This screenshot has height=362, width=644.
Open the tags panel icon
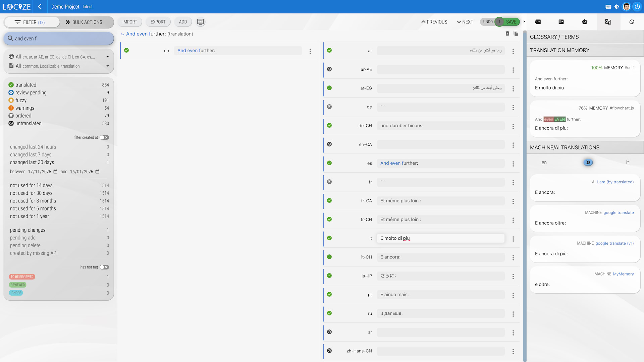538,22
